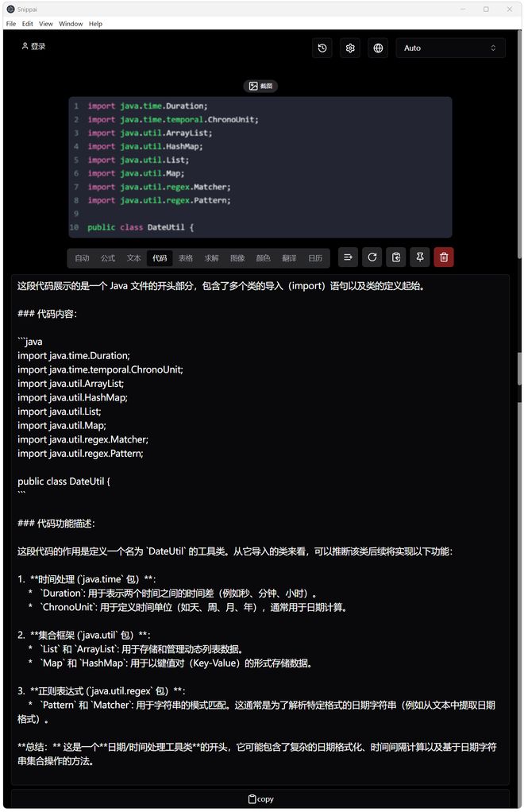Viewport: 524px width, 812px height.
Task: Click the copy button at bottom
Action: coord(260,799)
